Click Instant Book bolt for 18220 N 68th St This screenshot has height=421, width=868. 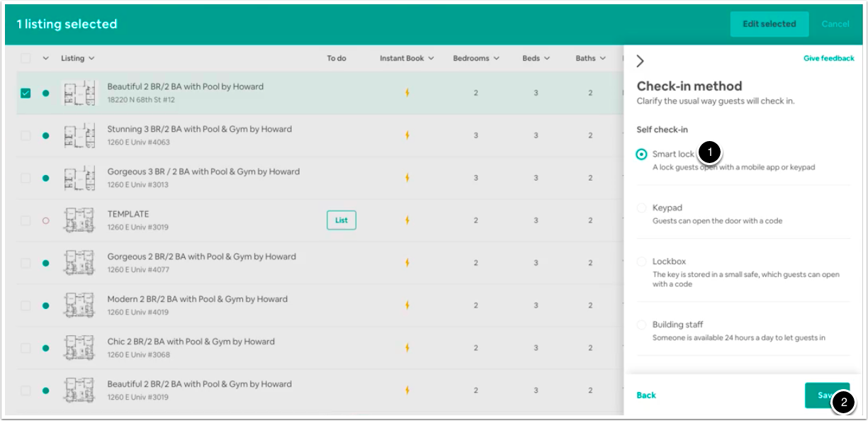point(407,93)
